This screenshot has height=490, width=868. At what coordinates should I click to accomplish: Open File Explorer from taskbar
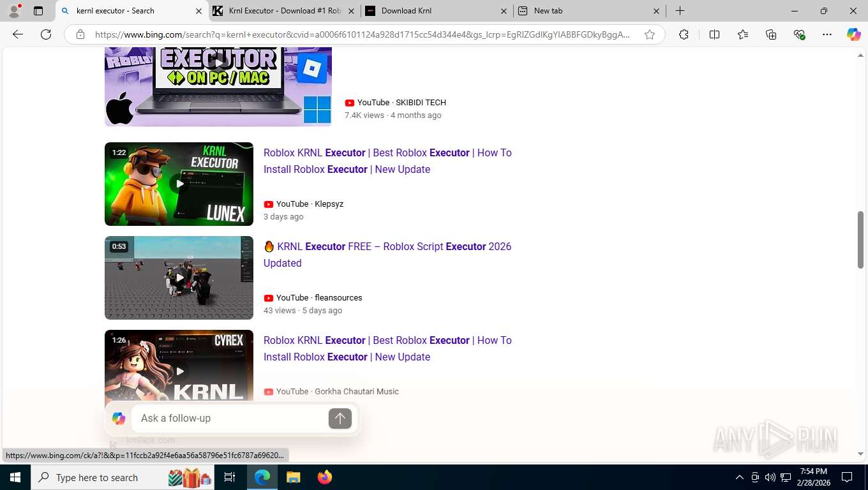coord(293,477)
